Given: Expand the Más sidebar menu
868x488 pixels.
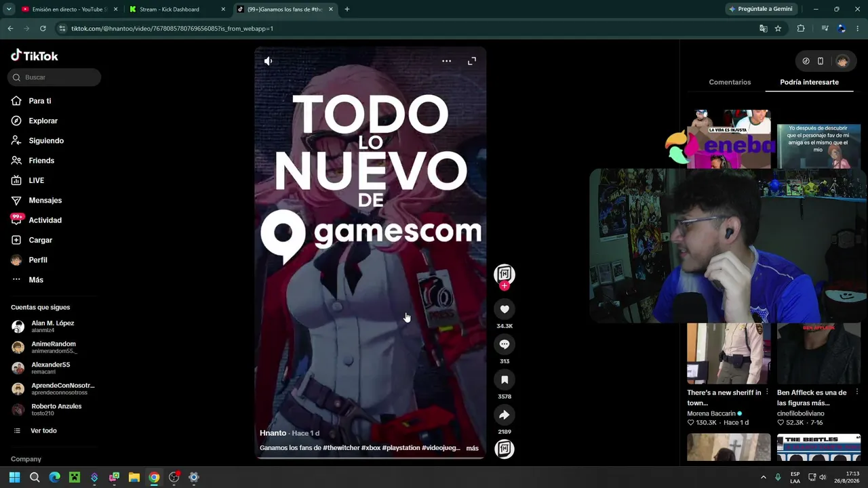Looking at the screenshot, I should pyautogui.click(x=27, y=280).
